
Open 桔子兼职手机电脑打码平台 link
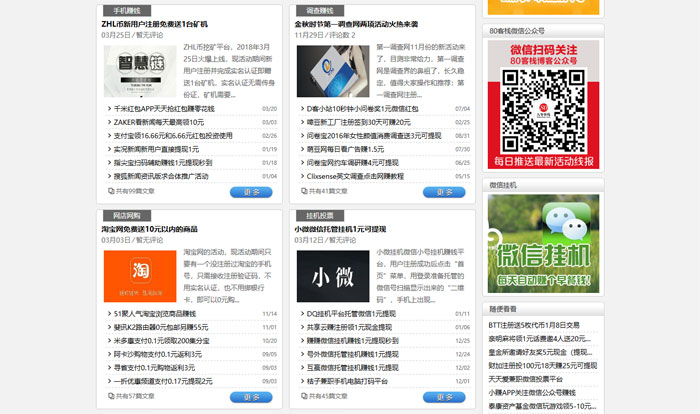point(347,381)
